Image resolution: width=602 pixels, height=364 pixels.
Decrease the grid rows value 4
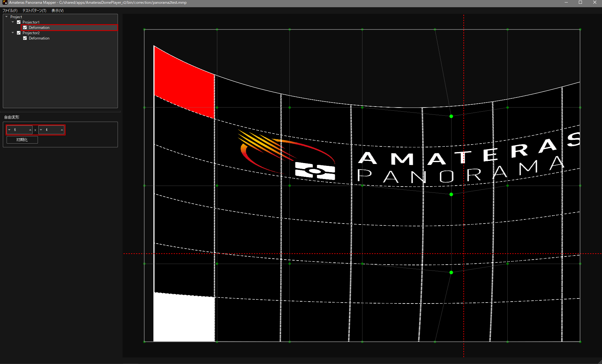tap(41, 130)
